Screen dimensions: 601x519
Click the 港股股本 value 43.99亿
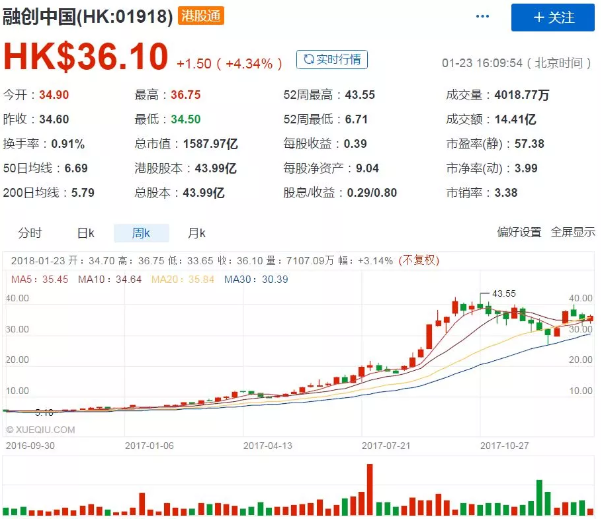click(x=216, y=168)
